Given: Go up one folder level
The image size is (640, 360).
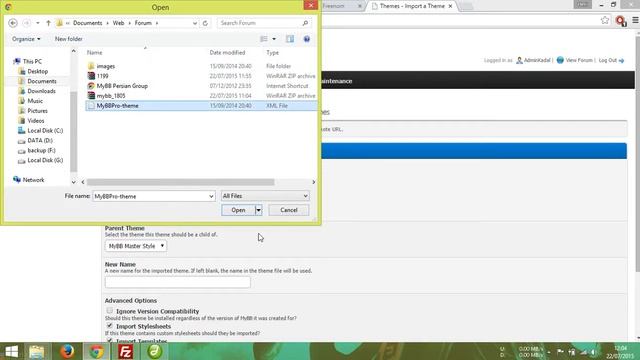Looking at the screenshot, I should point(48,23).
